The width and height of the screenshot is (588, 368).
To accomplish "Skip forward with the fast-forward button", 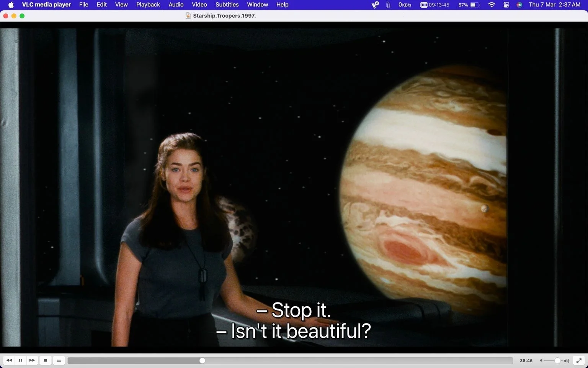I will (32, 360).
